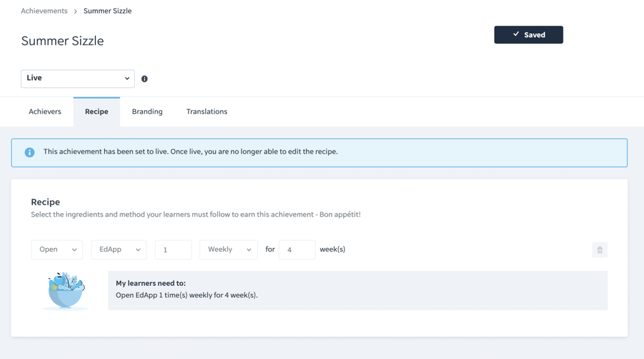Click the blue info icon in the banner
The image size is (644, 359).
29,152
